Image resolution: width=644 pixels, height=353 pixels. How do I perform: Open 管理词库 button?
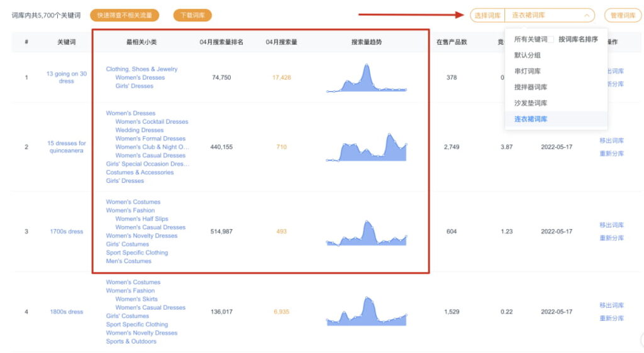(623, 16)
